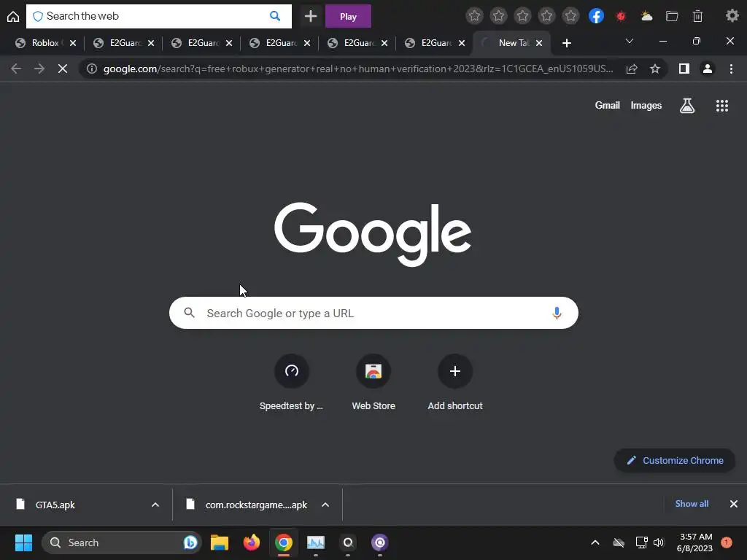Close the New Tab tab
The width and height of the screenshot is (747, 560).
(x=539, y=43)
